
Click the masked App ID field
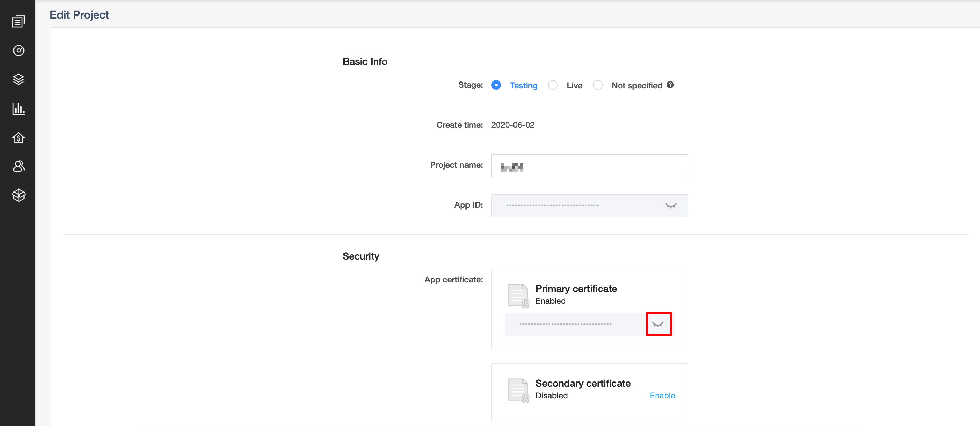tap(571, 206)
